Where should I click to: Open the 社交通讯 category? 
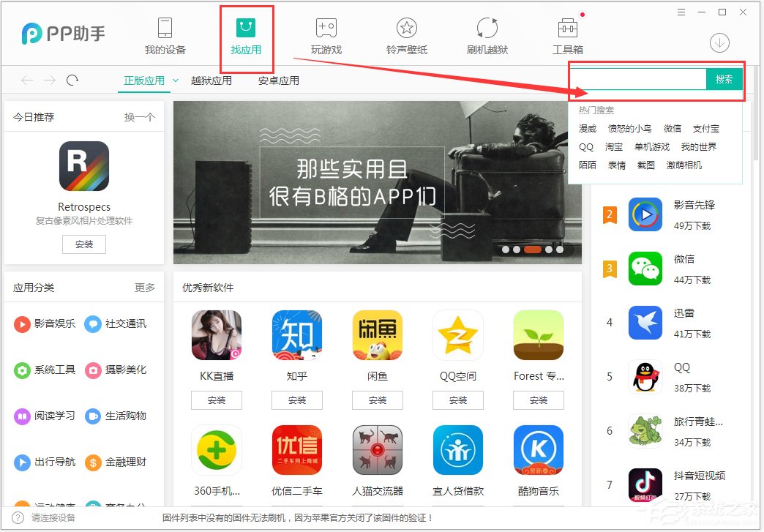116,324
